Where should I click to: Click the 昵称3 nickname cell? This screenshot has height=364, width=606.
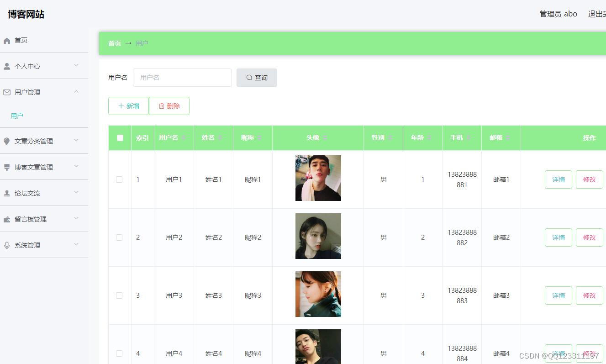[x=253, y=295]
